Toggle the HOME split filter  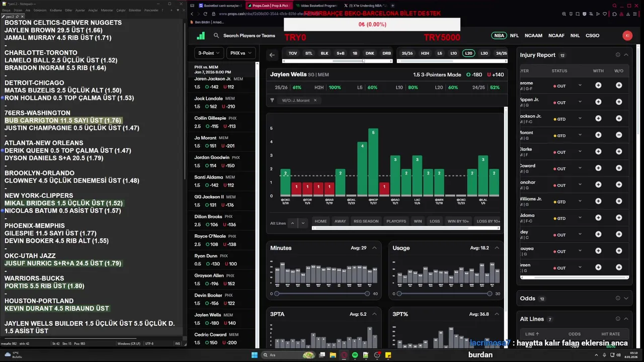pos(320,221)
